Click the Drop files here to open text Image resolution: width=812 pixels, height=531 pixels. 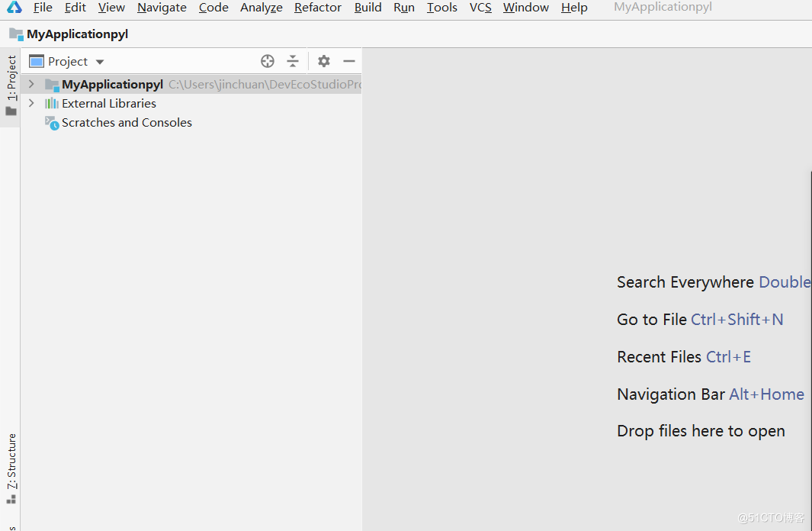(x=701, y=431)
